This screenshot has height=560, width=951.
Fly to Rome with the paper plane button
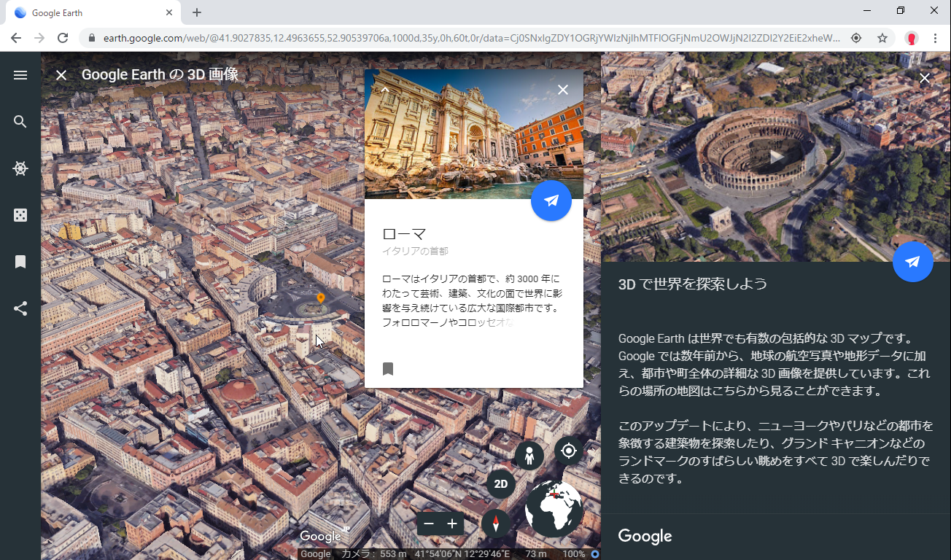[551, 201]
